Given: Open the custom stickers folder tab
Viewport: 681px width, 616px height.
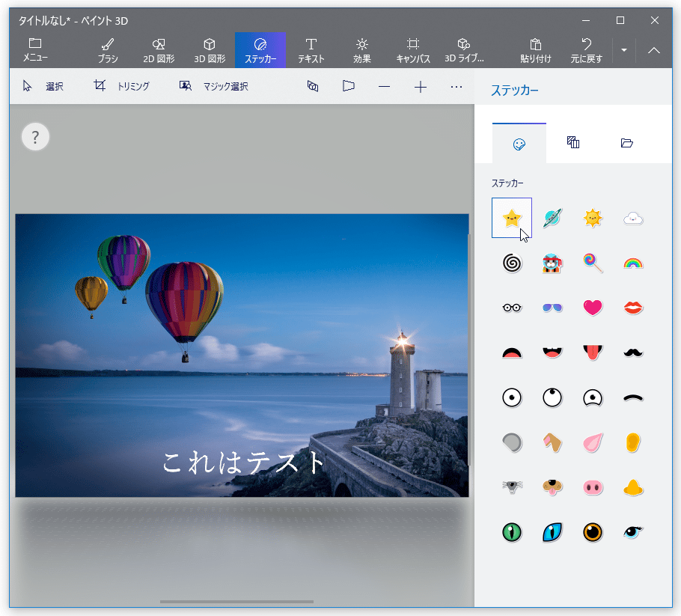Looking at the screenshot, I should pos(626,144).
